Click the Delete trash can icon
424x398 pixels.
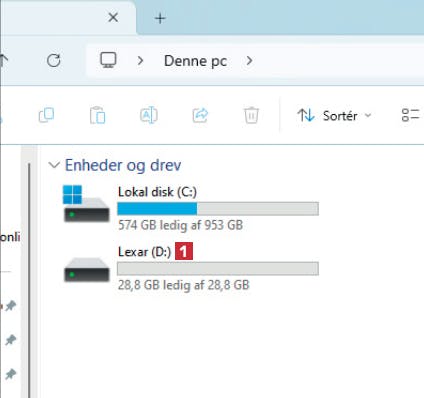pyautogui.click(x=251, y=115)
